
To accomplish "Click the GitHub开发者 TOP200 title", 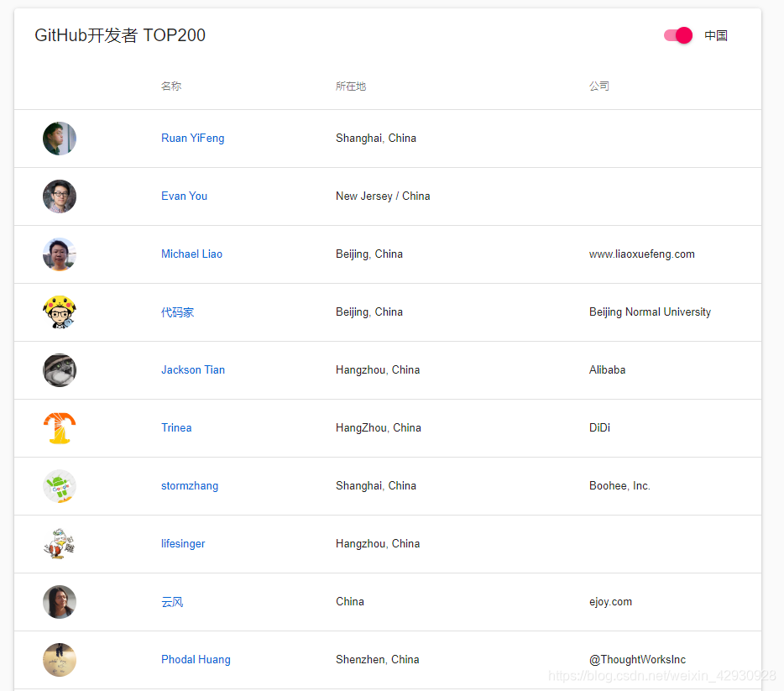I will [x=120, y=35].
